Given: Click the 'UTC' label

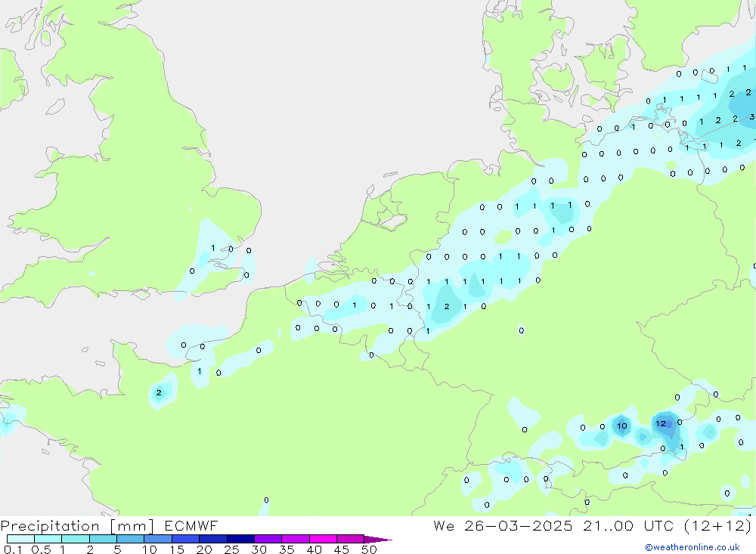Looking at the screenshot, I should pyautogui.click(x=658, y=525).
